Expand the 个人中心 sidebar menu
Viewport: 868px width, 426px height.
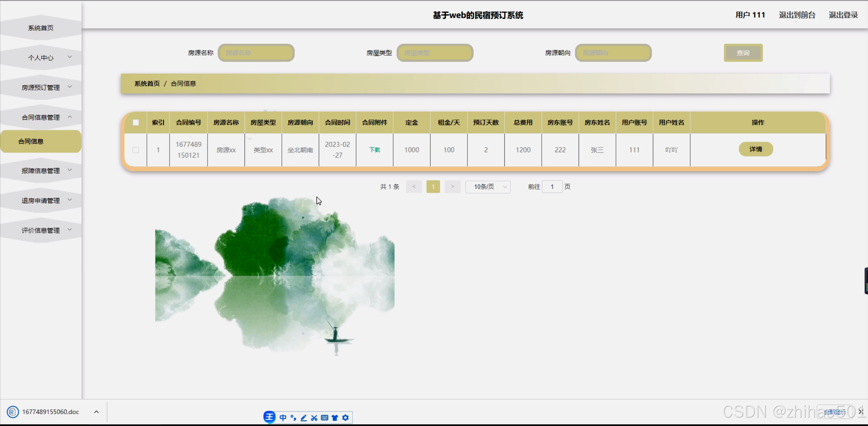tap(40, 58)
